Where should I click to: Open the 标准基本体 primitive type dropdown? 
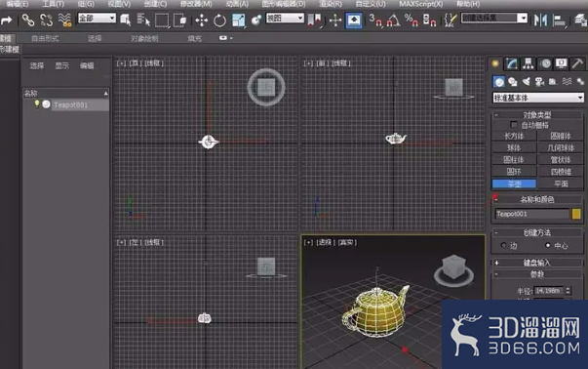point(538,98)
